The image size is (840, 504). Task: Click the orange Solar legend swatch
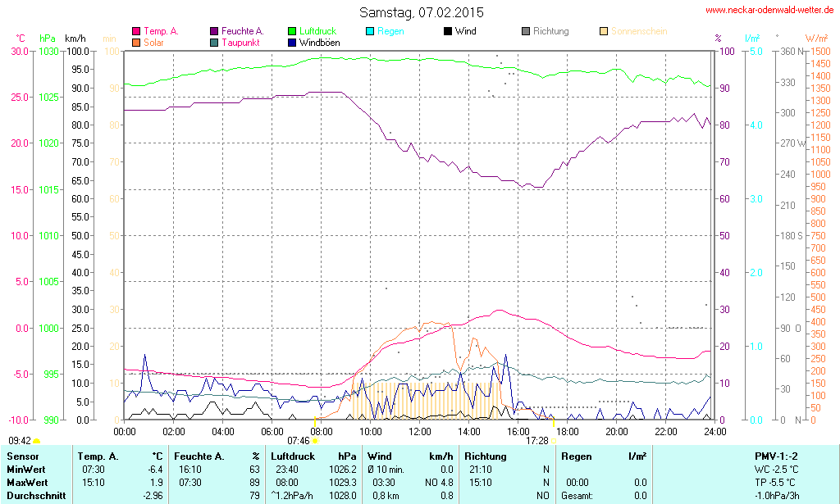[136, 42]
